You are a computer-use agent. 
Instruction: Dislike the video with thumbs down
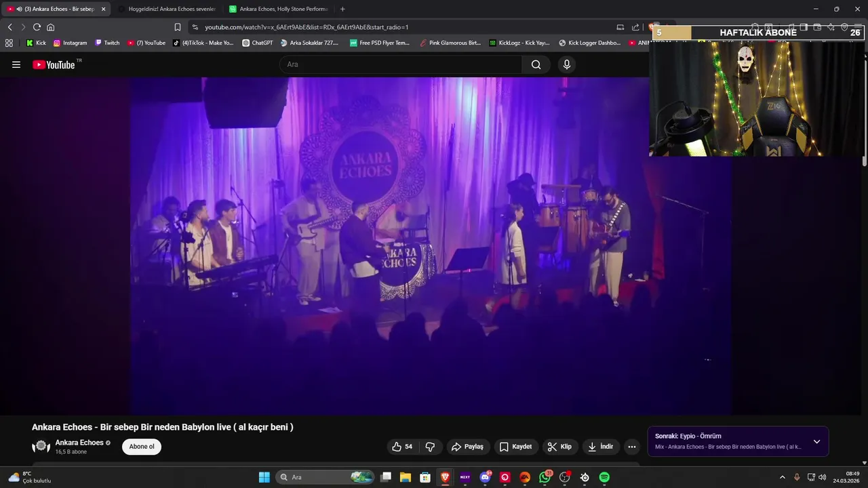tap(430, 447)
